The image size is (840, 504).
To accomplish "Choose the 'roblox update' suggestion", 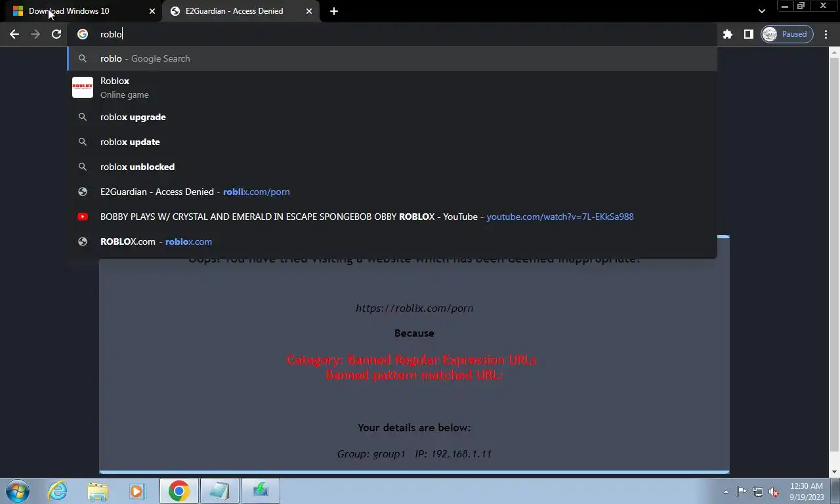I will click(x=392, y=142).
